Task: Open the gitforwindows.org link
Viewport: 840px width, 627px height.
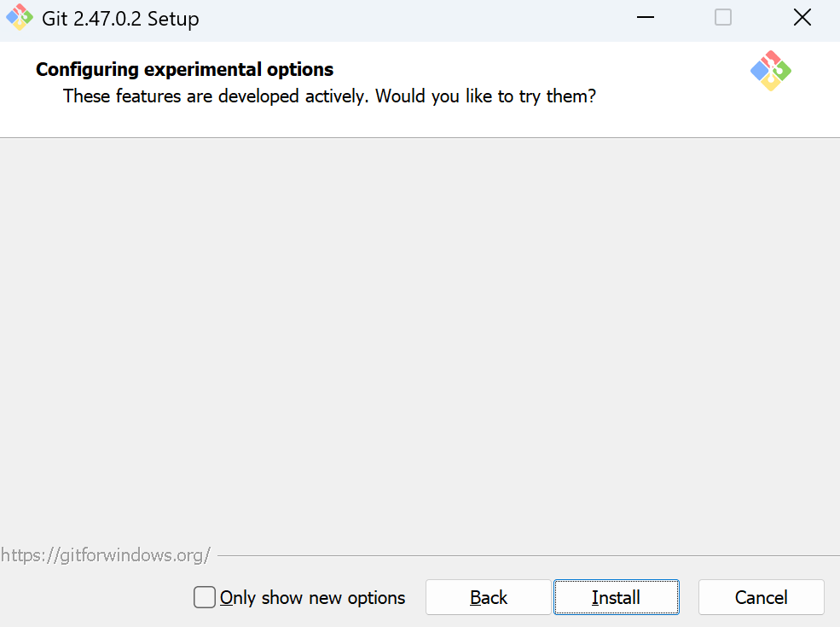Action: tap(105, 555)
